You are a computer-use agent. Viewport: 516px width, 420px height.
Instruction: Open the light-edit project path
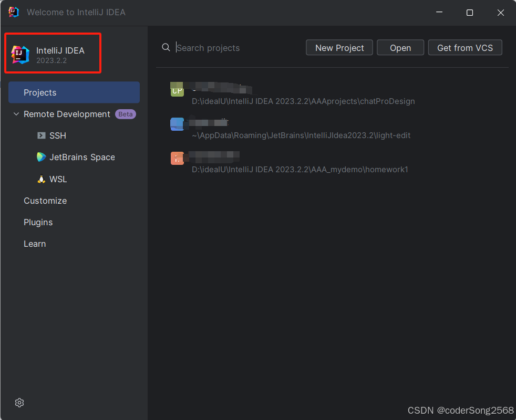301,135
